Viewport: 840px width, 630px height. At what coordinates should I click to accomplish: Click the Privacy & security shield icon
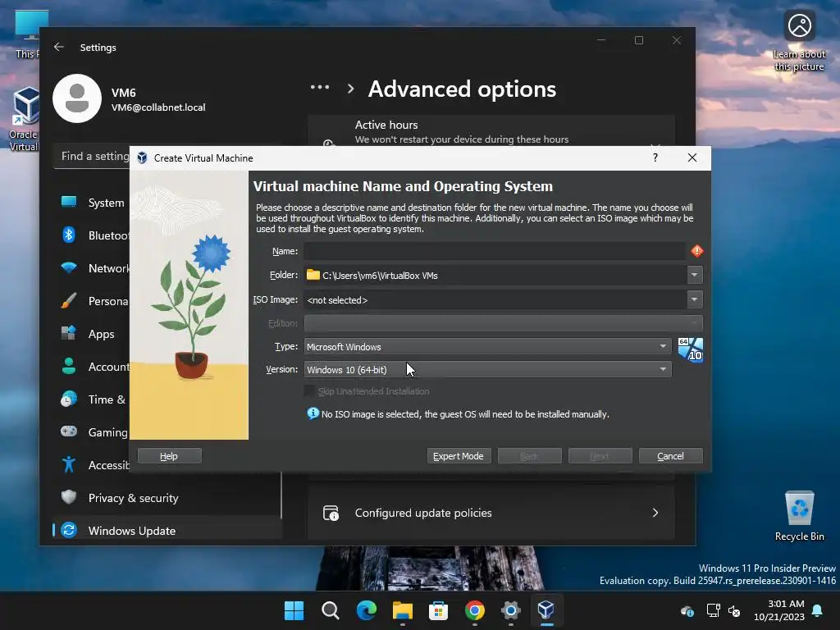(x=69, y=497)
